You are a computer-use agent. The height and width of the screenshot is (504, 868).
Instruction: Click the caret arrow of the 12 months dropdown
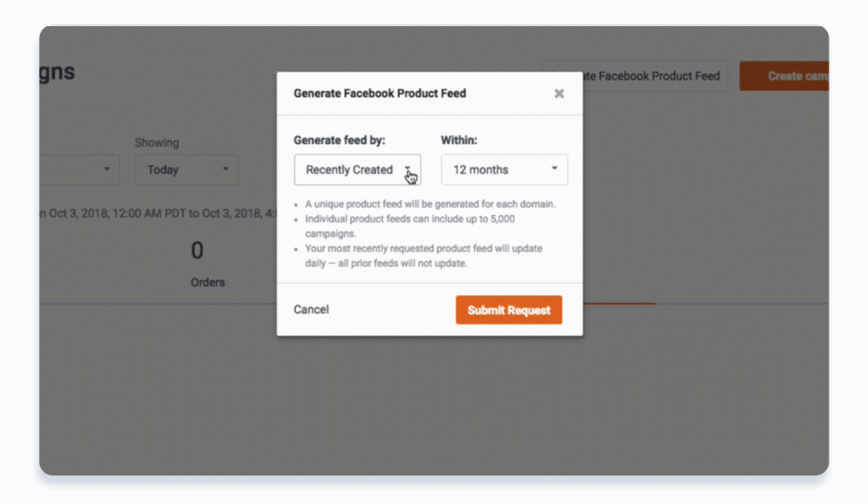click(x=554, y=168)
